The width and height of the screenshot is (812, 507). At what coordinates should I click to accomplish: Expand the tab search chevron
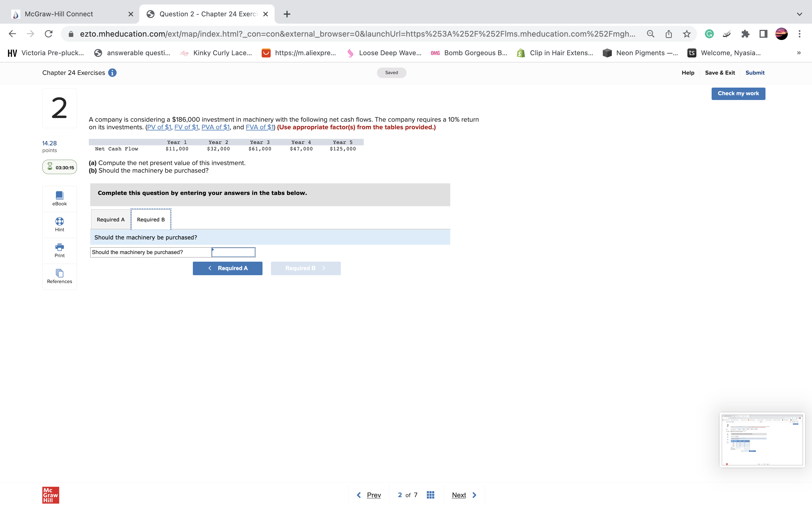tap(799, 14)
